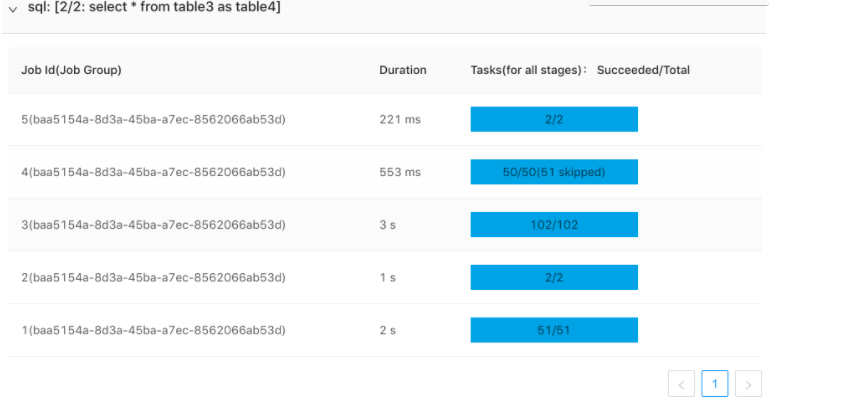Go to previous page arrow
Image resolution: width=849 pixels, height=410 pixels.
[681, 384]
